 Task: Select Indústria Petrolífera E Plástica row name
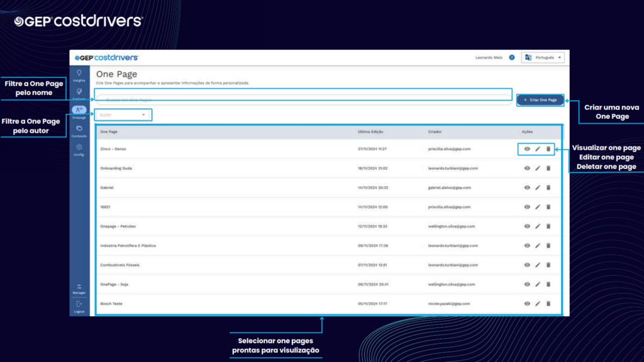point(128,246)
